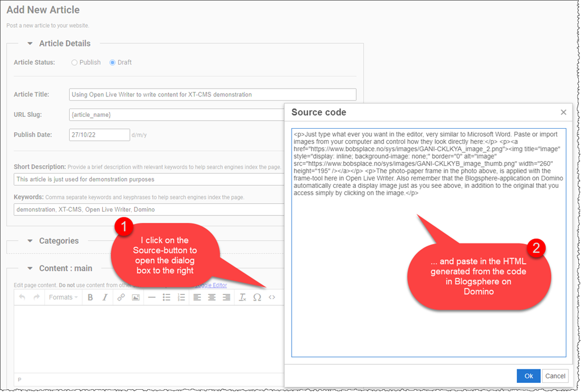
Task: Edit the URL Slug field
Action: 177,115
